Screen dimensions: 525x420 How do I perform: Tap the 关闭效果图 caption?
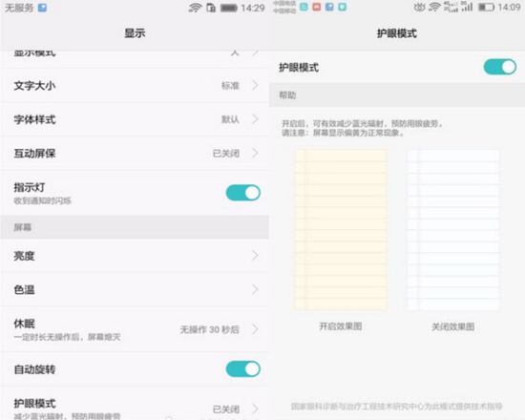click(x=453, y=326)
